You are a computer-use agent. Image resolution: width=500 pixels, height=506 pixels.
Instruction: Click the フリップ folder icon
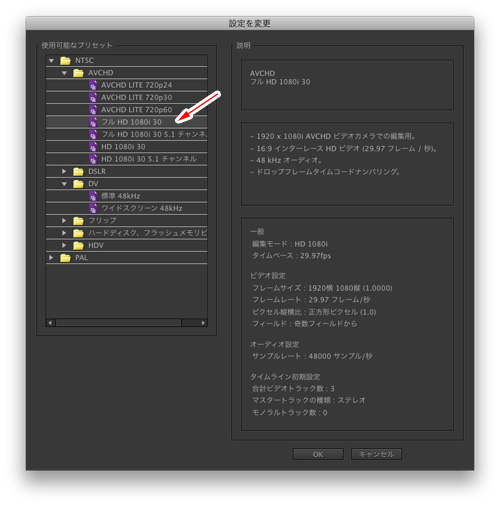click(x=78, y=221)
